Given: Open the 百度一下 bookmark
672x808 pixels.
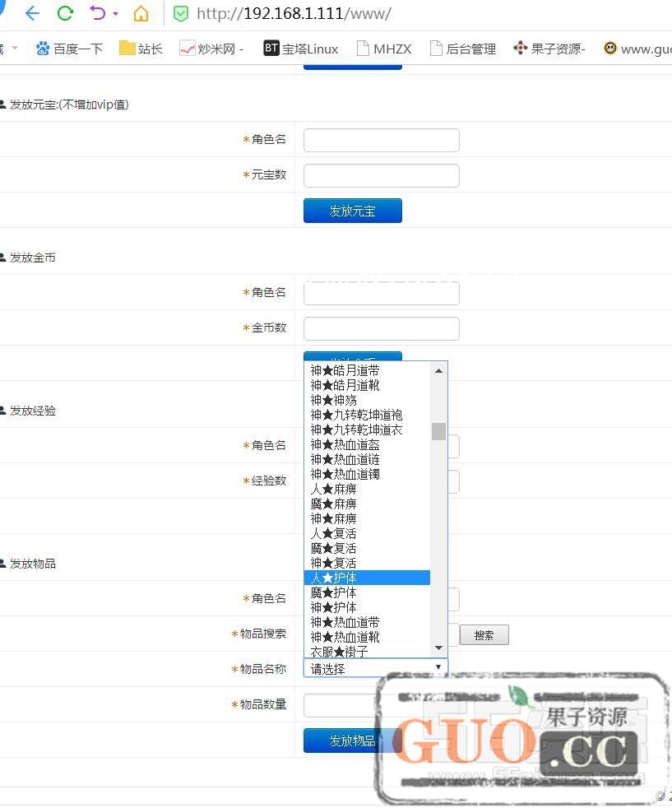Looking at the screenshot, I should coord(69,49).
